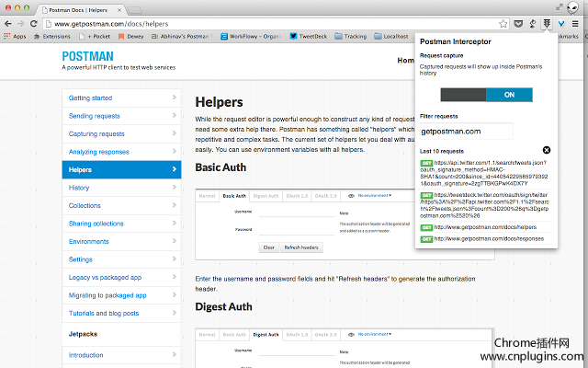Select the Normal tab in first screenshot
The height and width of the screenshot is (368, 588).
pos(207,196)
